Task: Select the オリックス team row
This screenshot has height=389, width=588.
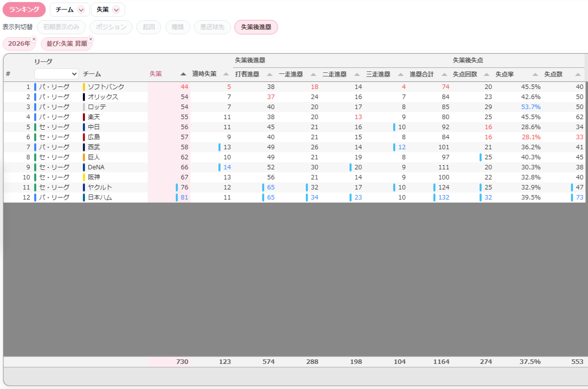Action: pyautogui.click(x=294, y=97)
